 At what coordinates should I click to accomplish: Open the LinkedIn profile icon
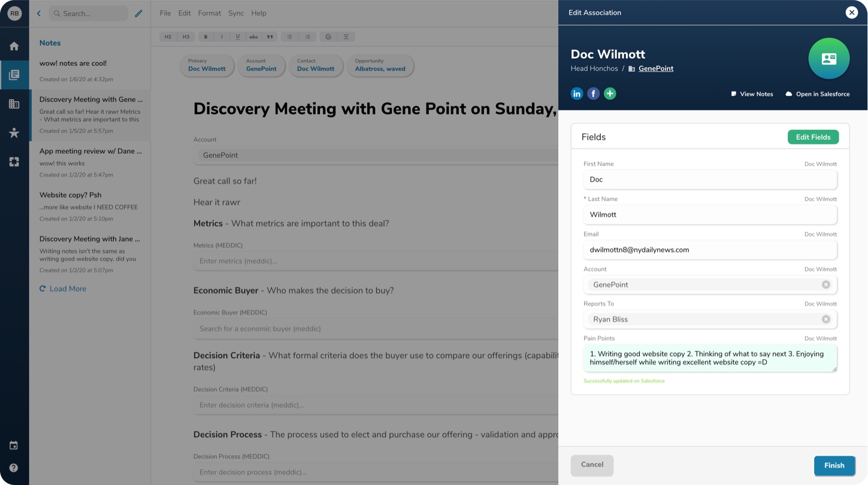577,93
